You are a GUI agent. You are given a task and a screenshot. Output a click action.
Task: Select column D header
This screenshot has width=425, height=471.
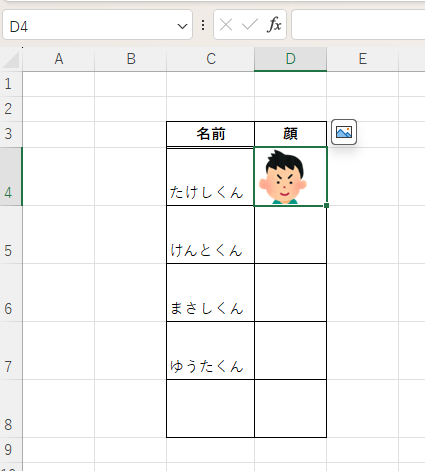(x=290, y=59)
